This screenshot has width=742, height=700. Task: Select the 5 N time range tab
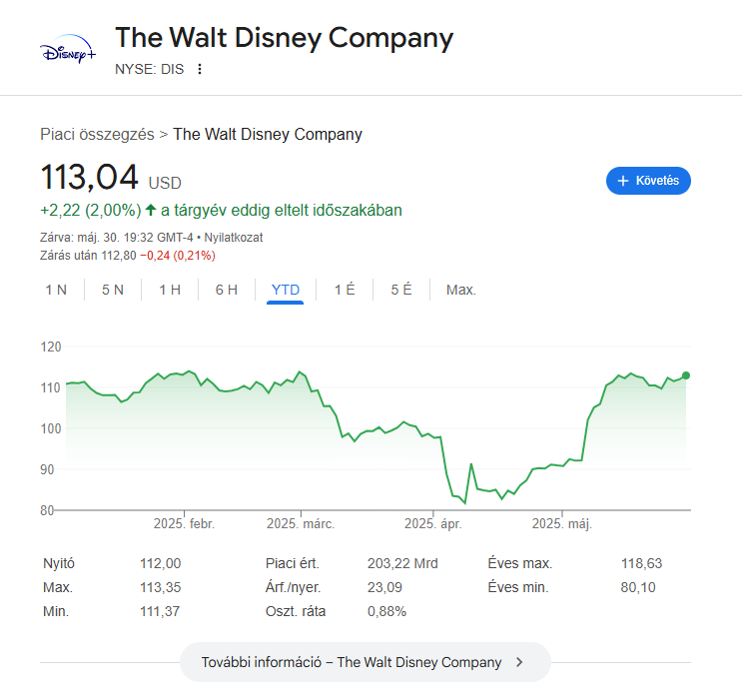pos(113,290)
